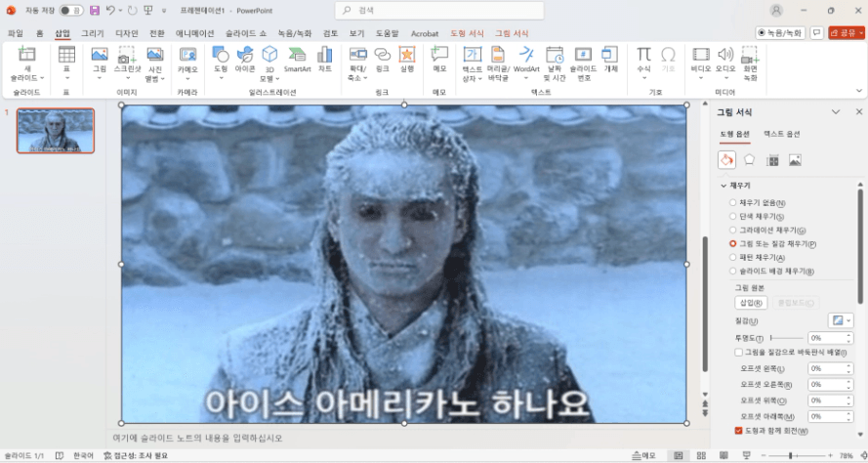
Task: Insert SmartArt graphic
Action: click(297, 55)
